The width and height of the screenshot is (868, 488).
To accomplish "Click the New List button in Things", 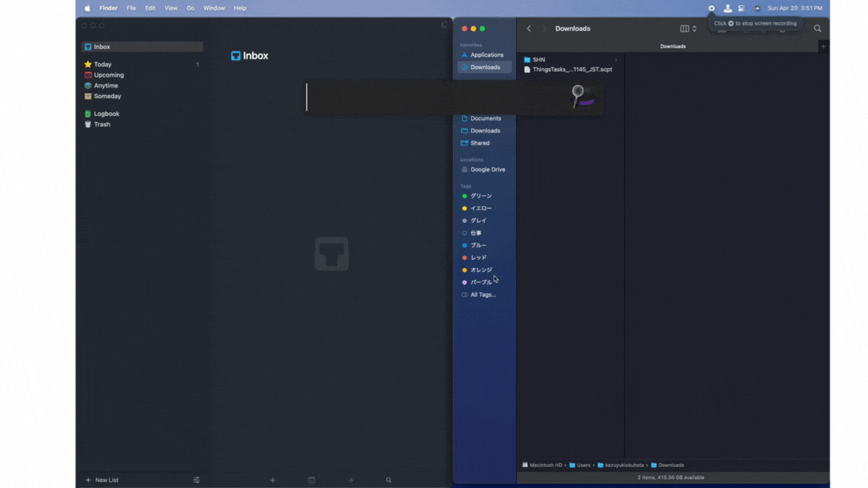I will pos(102,480).
